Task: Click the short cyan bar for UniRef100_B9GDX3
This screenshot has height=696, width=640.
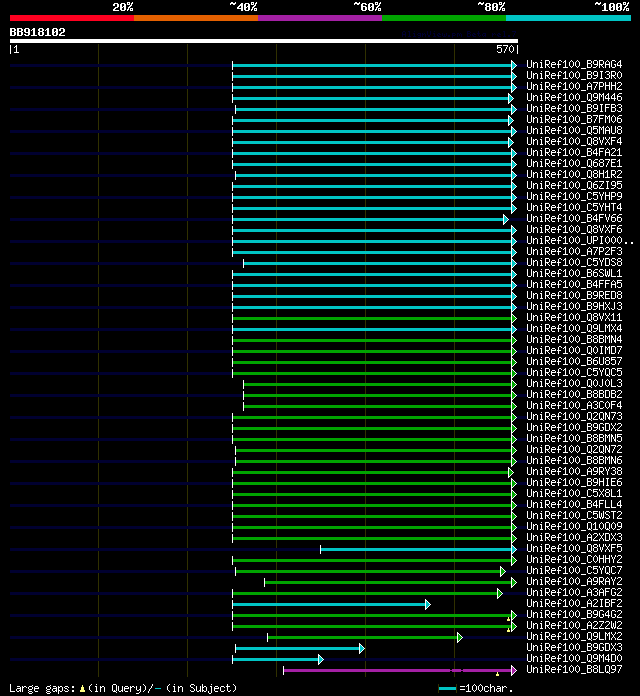Action: [300, 649]
